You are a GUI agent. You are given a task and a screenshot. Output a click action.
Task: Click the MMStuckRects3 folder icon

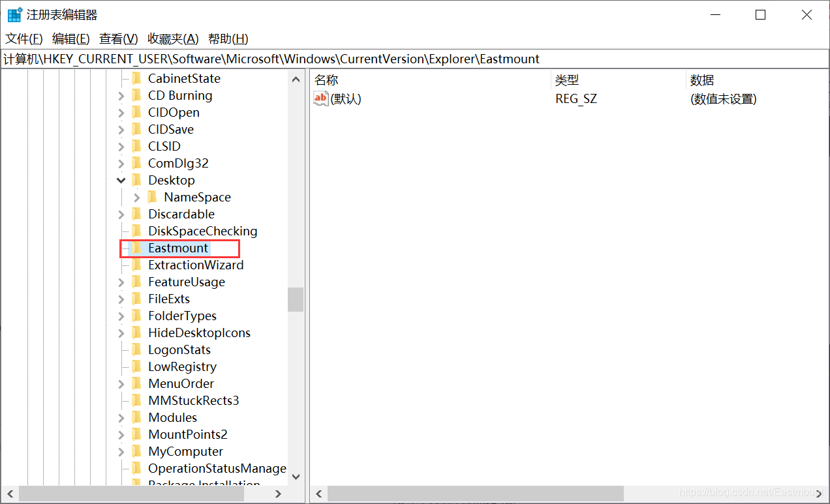click(136, 400)
